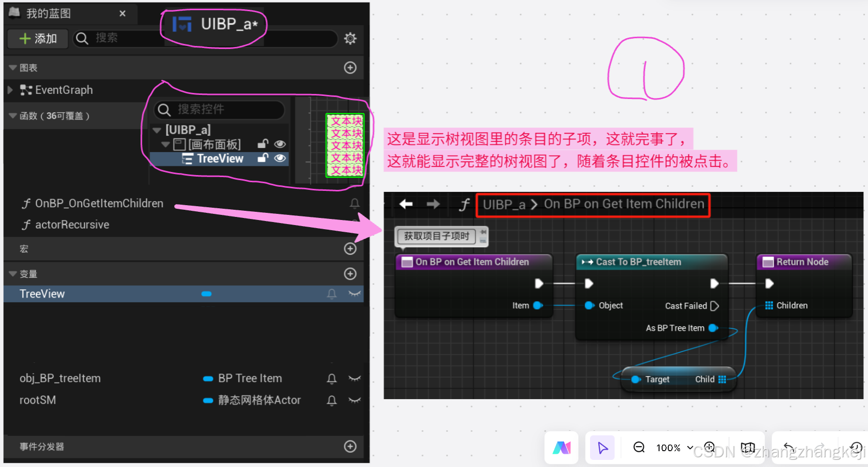The image size is (868, 467).
Task: Click the search magnifier in 我的蓝图 panel
Action: point(82,38)
